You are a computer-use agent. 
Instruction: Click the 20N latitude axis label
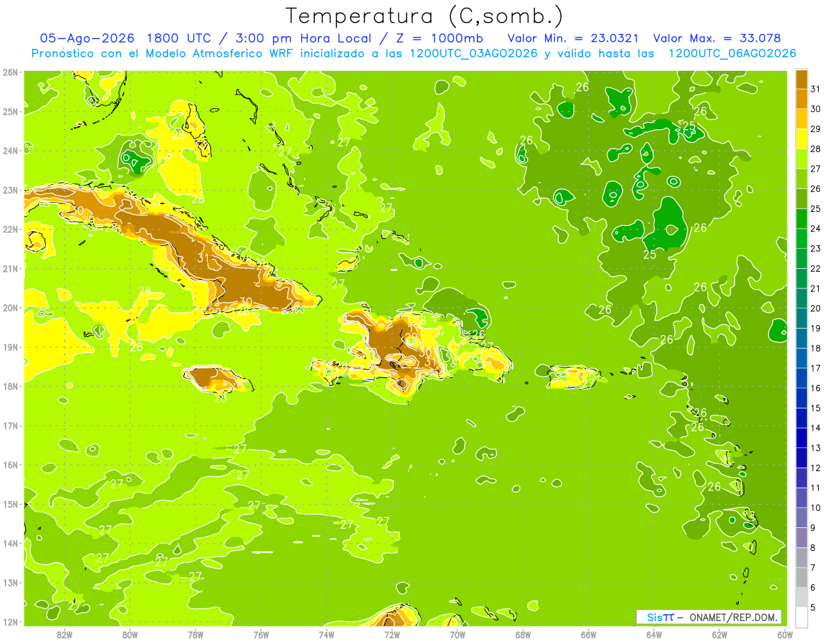10,308
